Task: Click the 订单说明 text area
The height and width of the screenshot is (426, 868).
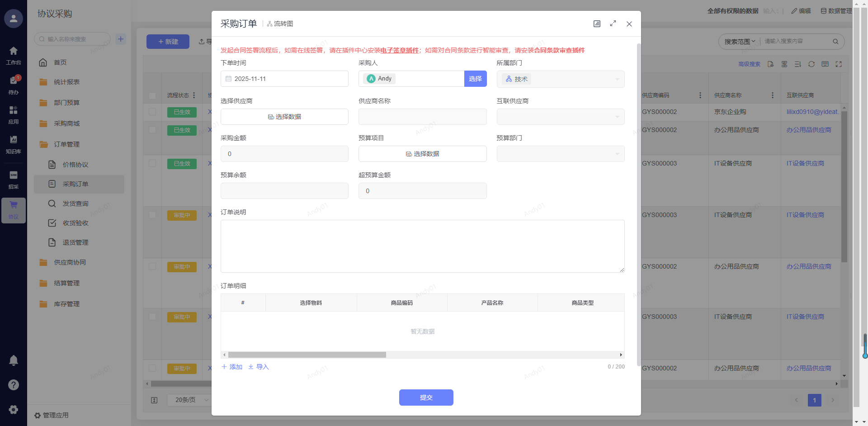Action: click(x=422, y=246)
